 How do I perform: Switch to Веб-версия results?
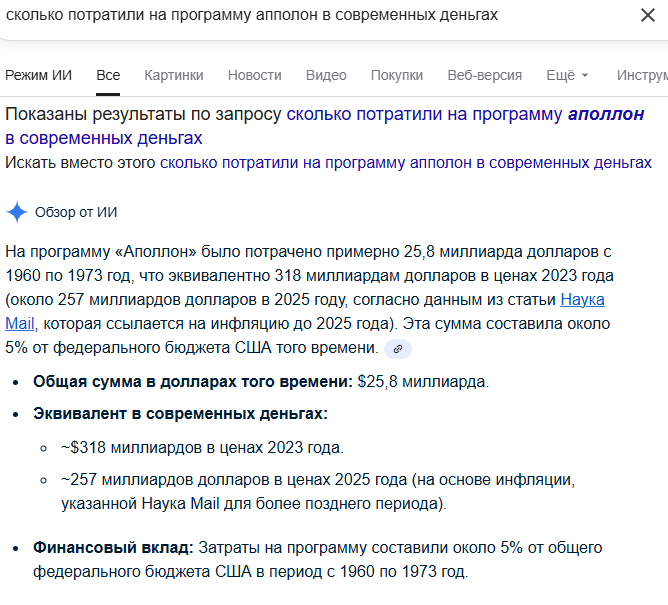484,75
